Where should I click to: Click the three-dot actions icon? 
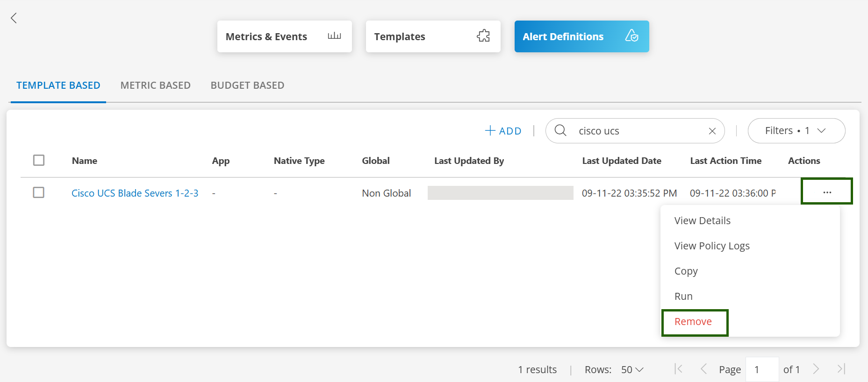827,192
